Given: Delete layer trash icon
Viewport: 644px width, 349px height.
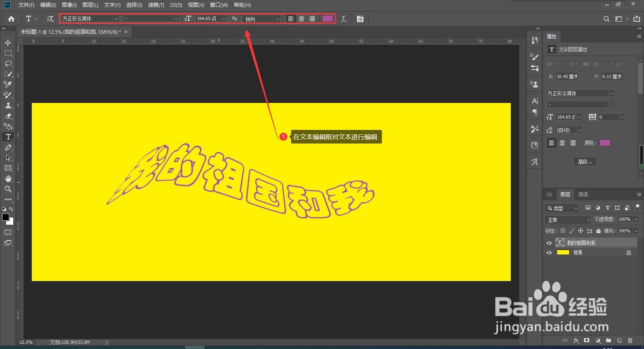Looking at the screenshot, I should coord(630,341).
